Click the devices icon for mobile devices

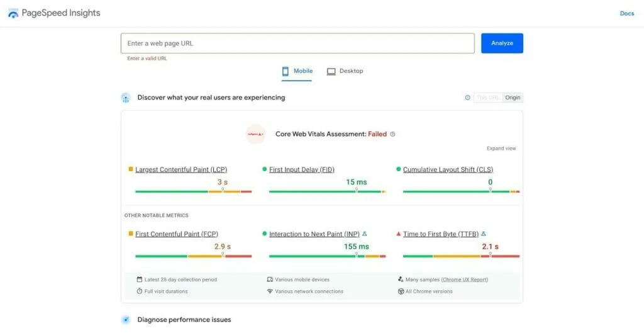[x=270, y=279]
